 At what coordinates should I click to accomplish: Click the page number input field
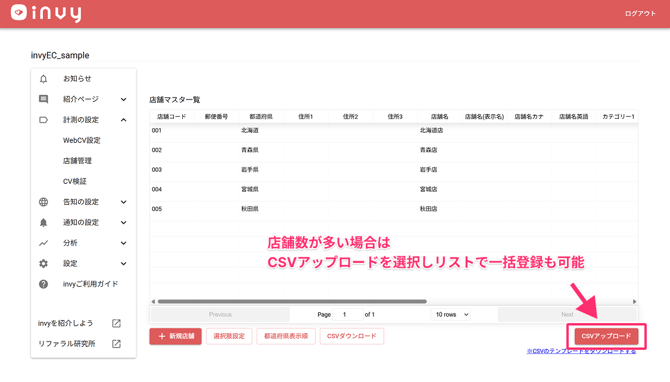347,314
